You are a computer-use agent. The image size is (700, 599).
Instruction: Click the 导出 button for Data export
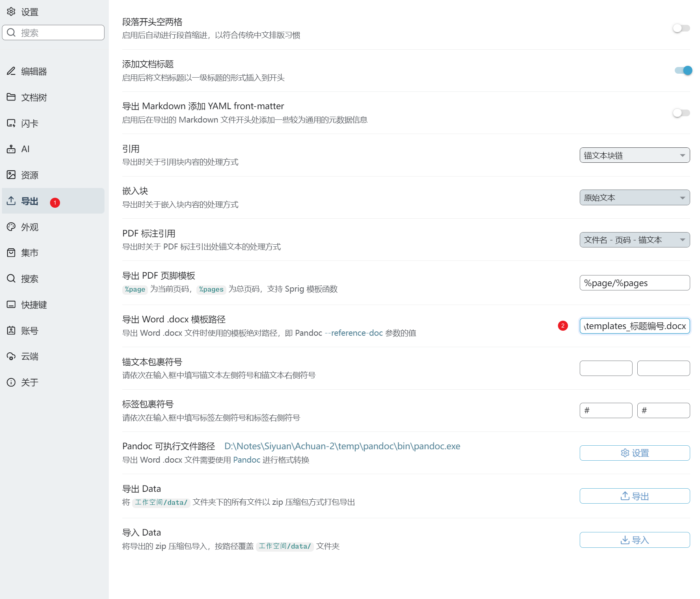[x=634, y=496]
